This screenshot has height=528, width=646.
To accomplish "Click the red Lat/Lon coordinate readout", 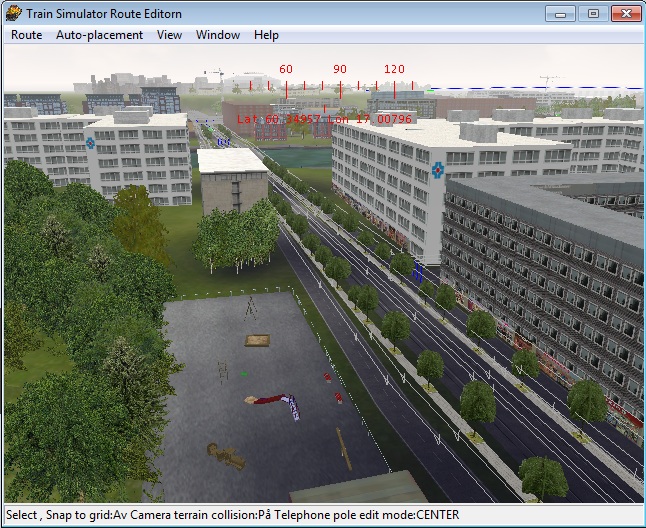I will click(325, 119).
